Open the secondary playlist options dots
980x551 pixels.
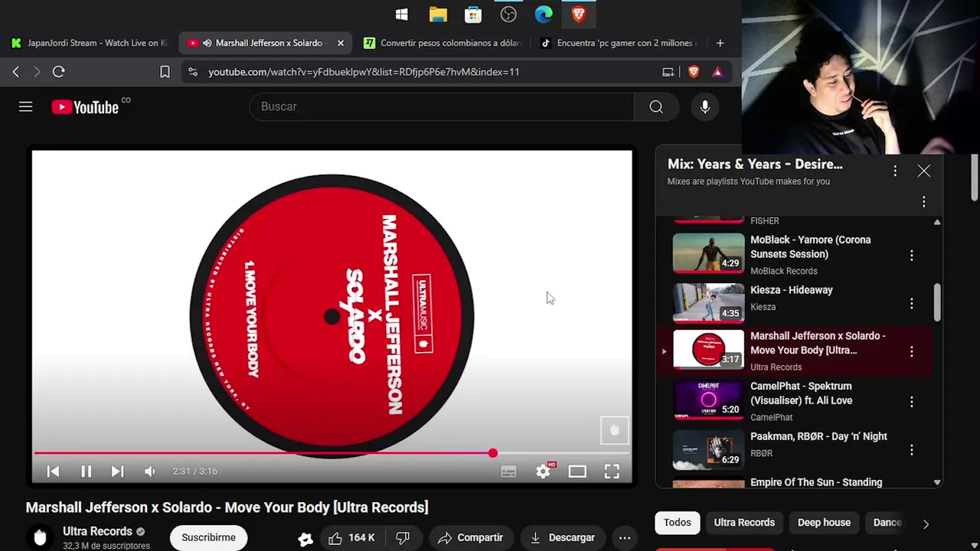pos(924,202)
